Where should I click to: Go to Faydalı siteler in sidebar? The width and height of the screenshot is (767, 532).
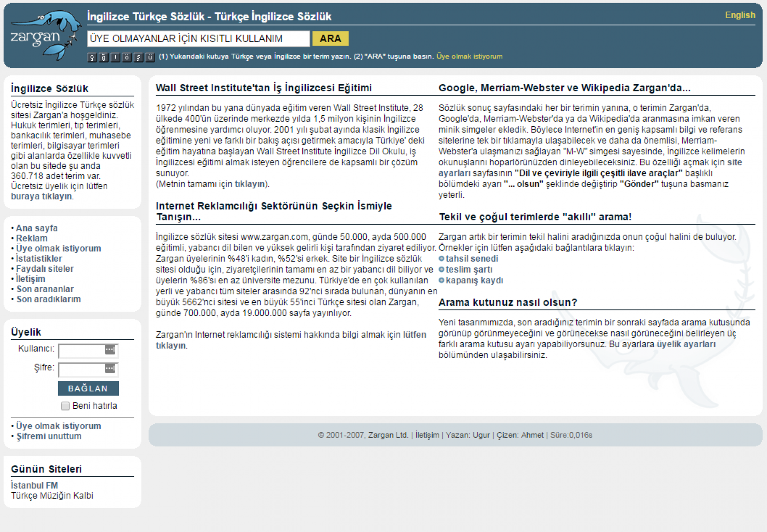click(x=45, y=269)
